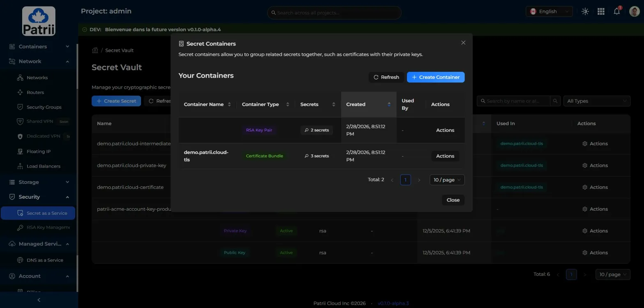
Task: Open Actions for demo.patrii.cloud-tls container
Action: (x=445, y=156)
